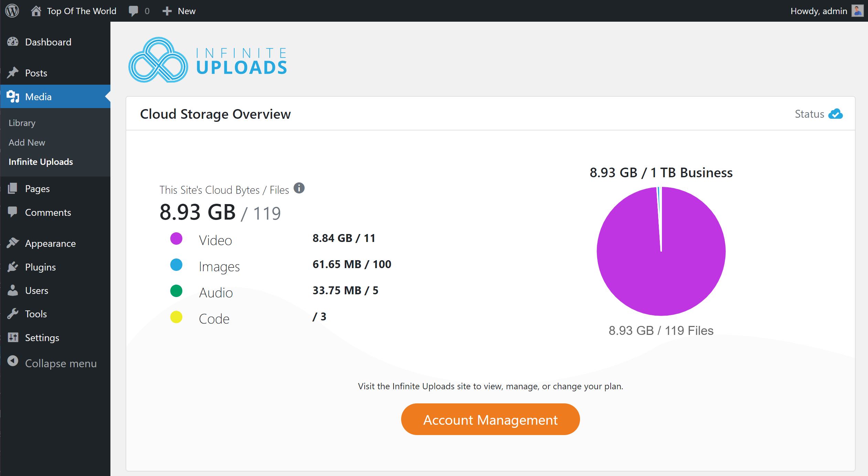Click the 33.75 MB / 5 audio value

pos(345,290)
